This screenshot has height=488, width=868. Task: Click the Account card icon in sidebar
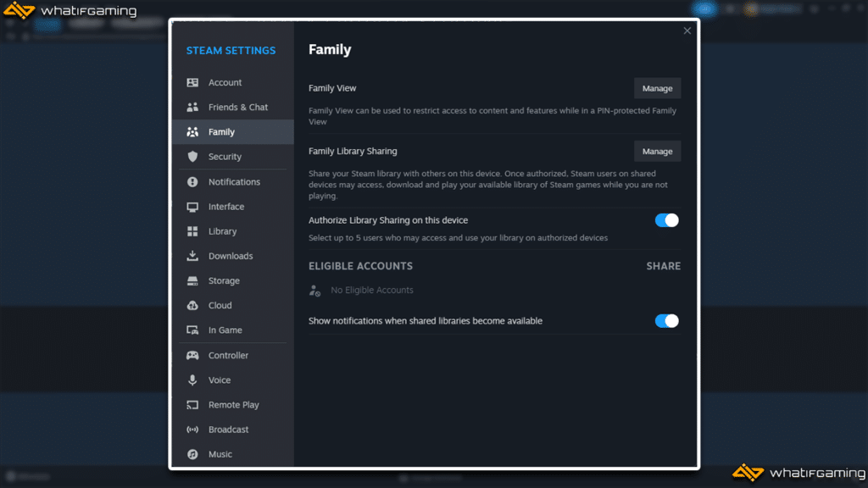[x=192, y=83]
